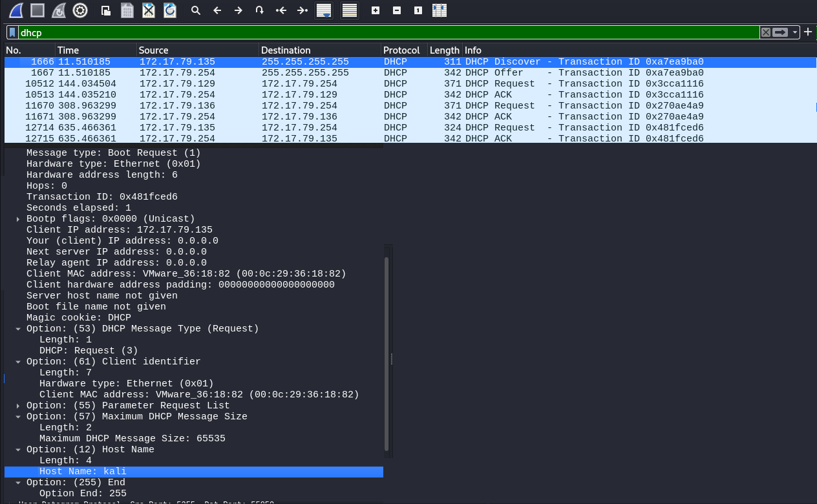Add a display filter button with plus

click(808, 32)
